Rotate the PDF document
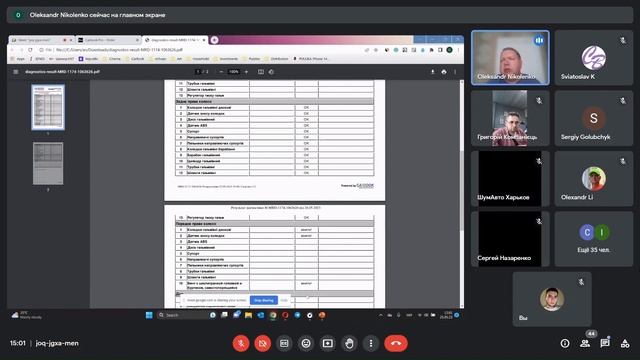Viewport: 640px width, 360px height. point(271,72)
